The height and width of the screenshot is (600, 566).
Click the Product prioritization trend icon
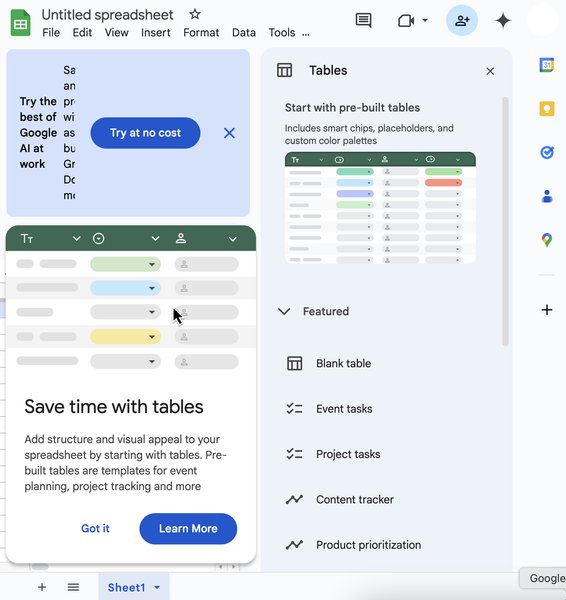[294, 545]
